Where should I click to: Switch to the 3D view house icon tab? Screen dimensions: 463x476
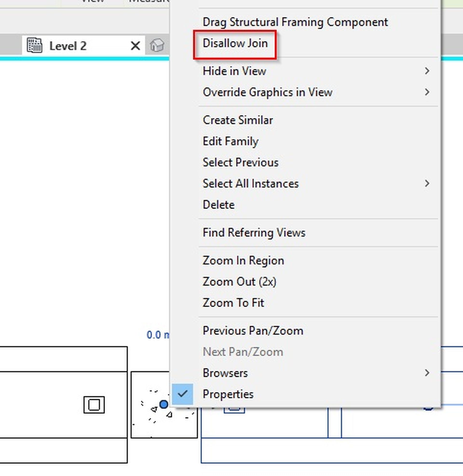coord(157,45)
